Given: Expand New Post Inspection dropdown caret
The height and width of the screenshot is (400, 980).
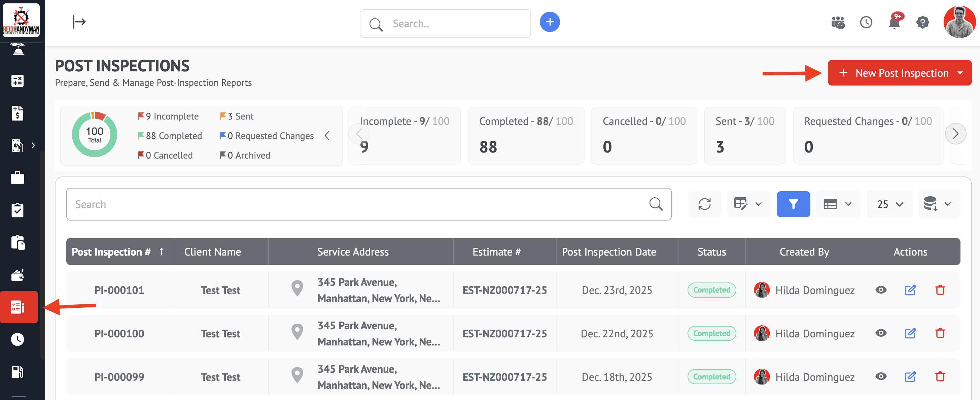Looking at the screenshot, I should pos(960,73).
